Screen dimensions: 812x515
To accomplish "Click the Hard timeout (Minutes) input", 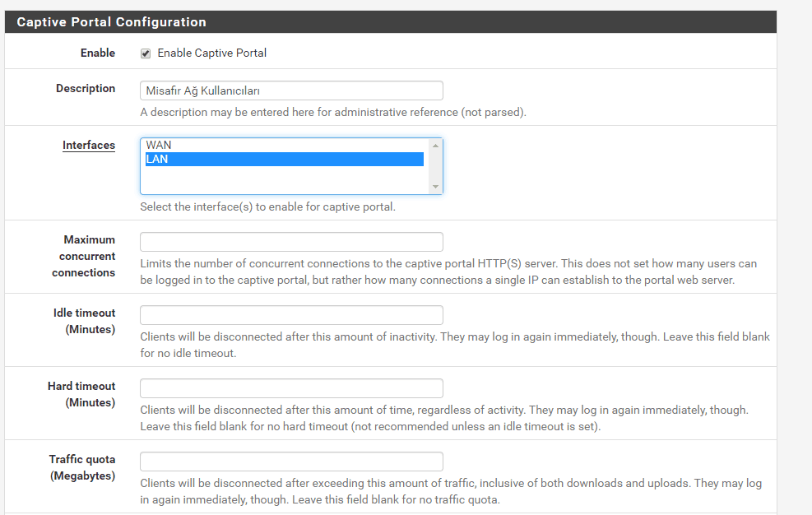I will click(x=291, y=388).
